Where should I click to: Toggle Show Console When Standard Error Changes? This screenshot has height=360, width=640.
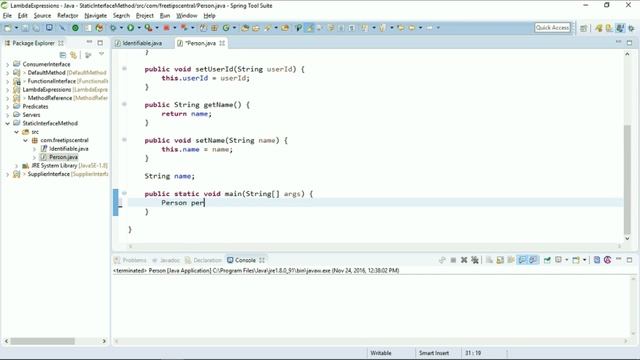coord(533,260)
